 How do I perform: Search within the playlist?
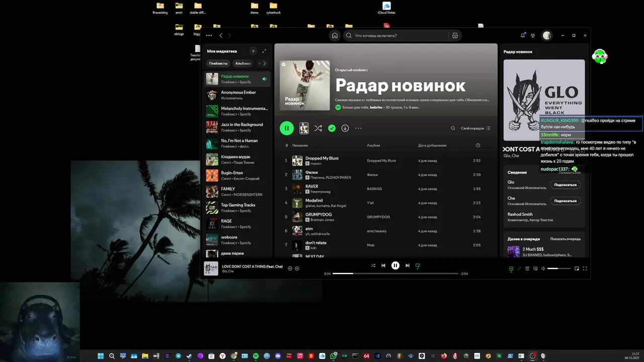453,128
